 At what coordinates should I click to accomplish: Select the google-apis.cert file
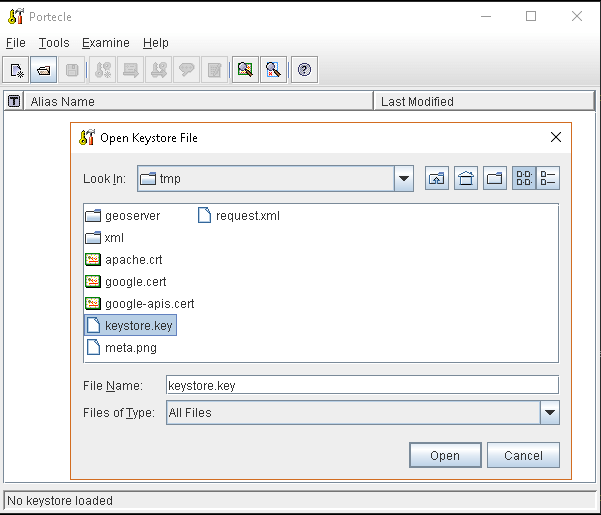click(x=149, y=304)
